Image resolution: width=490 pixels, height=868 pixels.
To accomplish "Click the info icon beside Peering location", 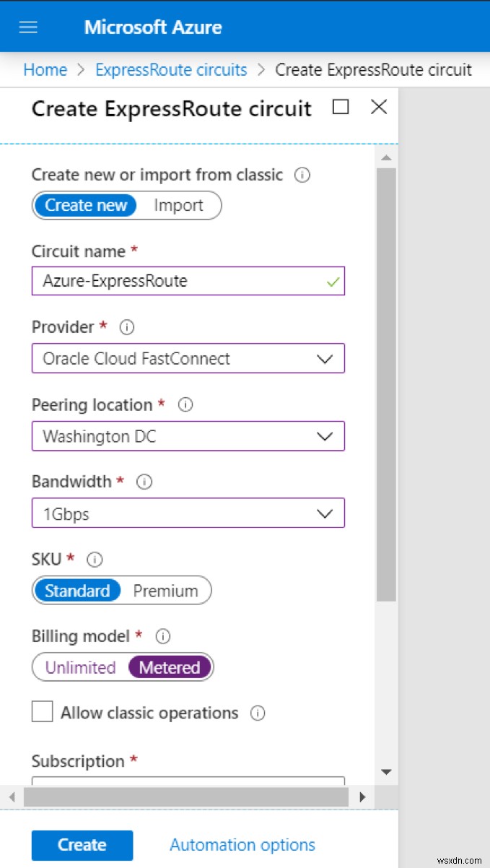I will [185, 404].
